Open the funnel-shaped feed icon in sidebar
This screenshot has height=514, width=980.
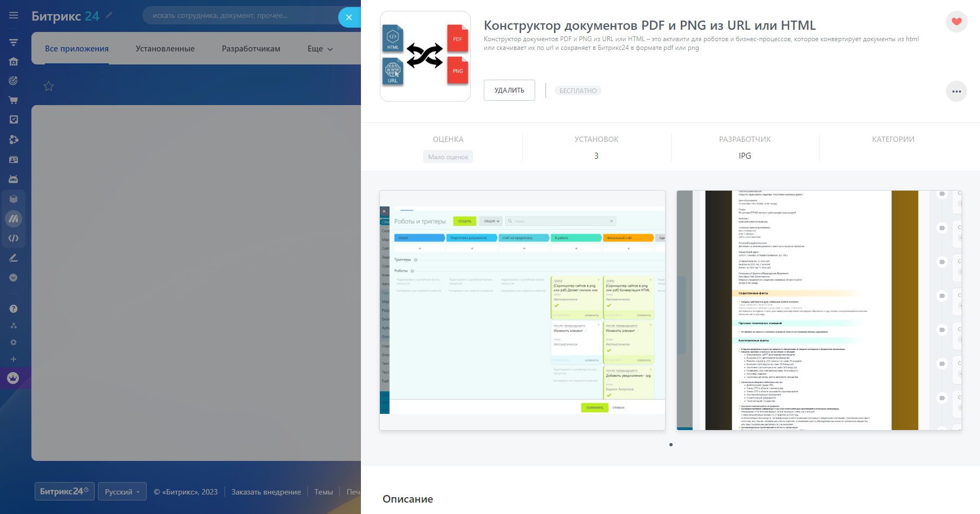14,42
